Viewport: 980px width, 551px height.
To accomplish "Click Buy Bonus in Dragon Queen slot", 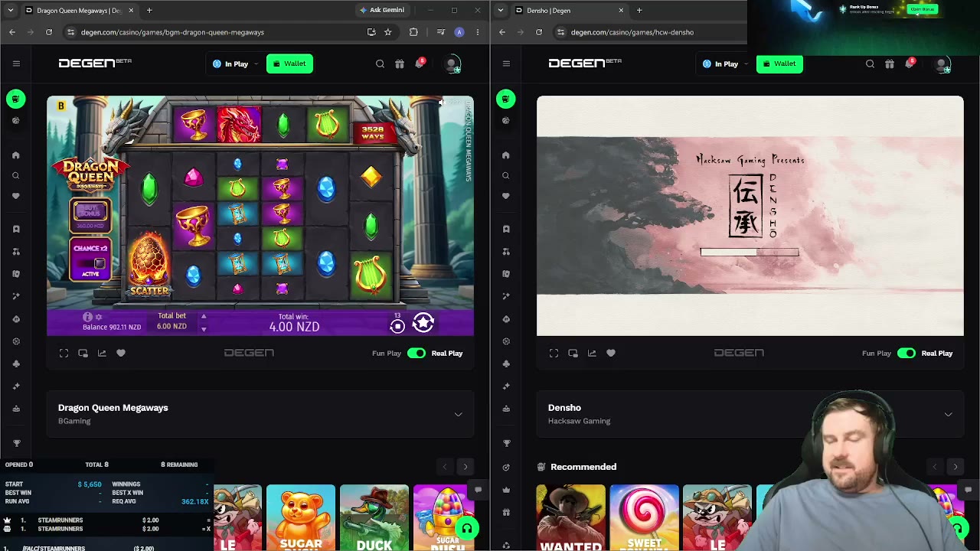I will tap(90, 215).
